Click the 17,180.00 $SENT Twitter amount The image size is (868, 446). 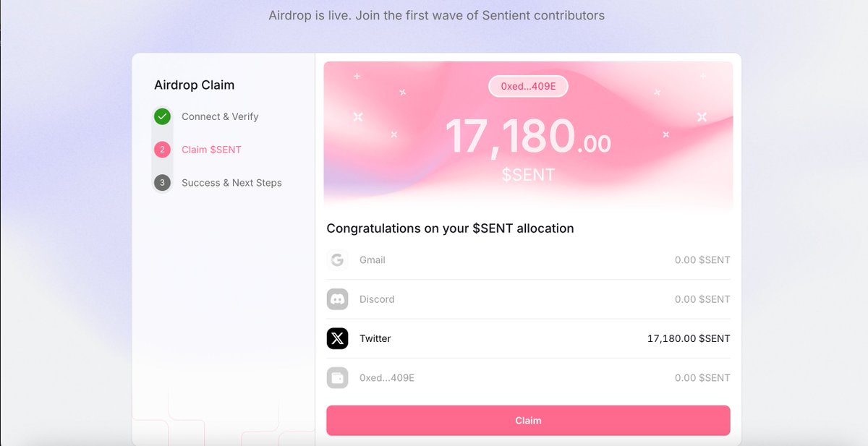coord(689,338)
